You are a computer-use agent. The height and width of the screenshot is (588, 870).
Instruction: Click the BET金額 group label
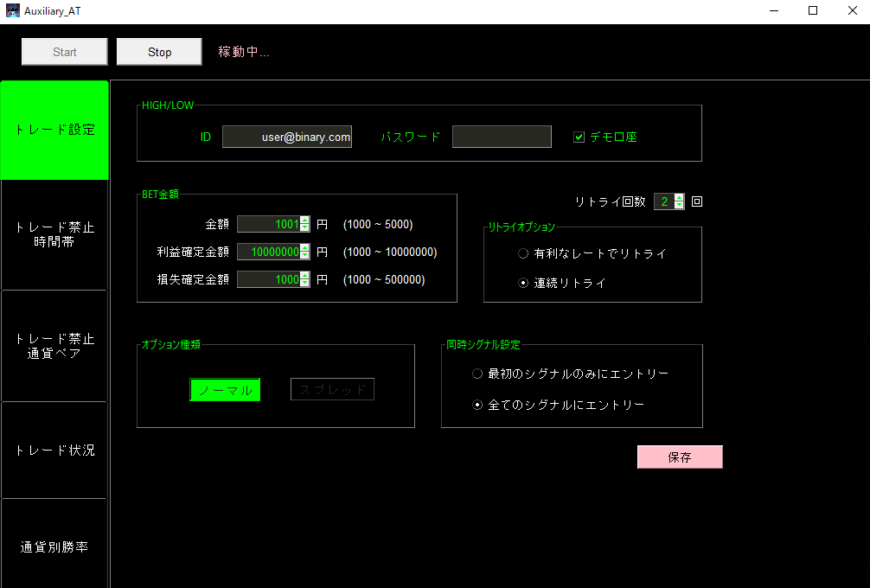[160, 195]
